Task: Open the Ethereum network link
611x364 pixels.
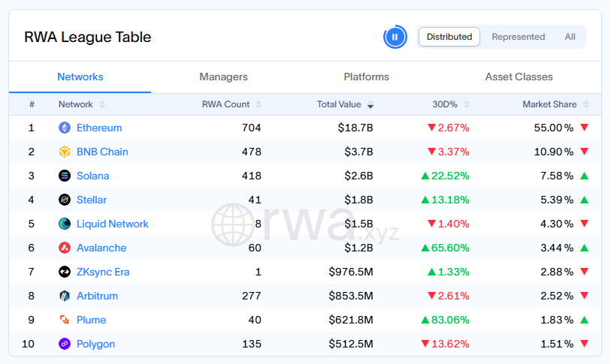Action: coord(99,128)
